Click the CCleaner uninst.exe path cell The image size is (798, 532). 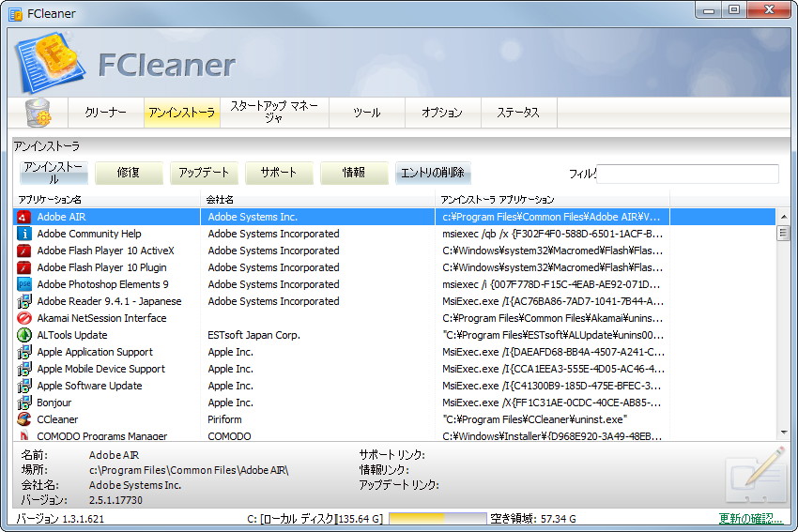click(x=535, y=419)
